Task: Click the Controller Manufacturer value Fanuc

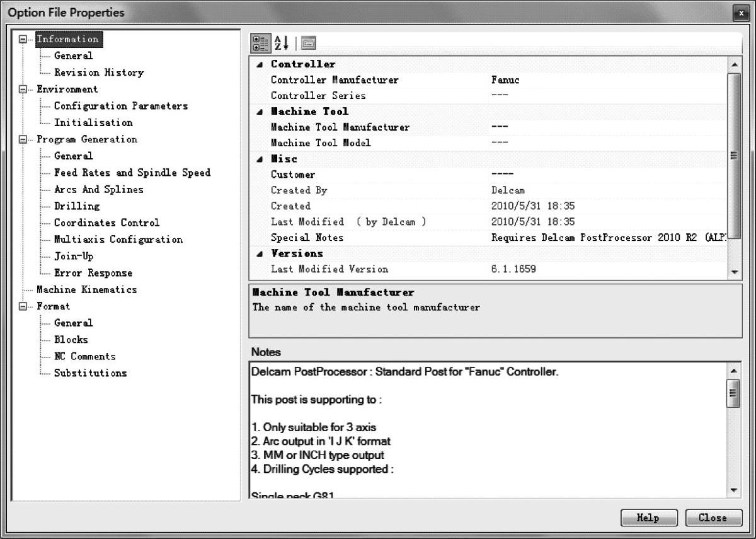Action: point(505,80)
